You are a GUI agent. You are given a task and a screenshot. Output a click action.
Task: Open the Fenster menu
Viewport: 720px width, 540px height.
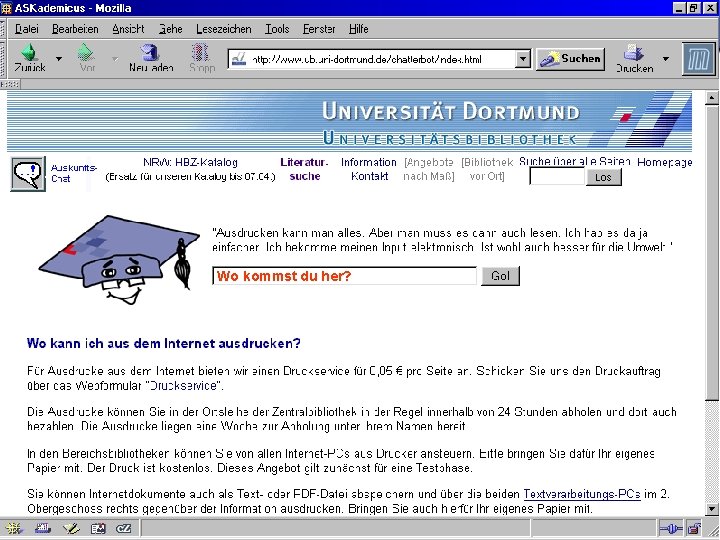click(x=319, y=29)
